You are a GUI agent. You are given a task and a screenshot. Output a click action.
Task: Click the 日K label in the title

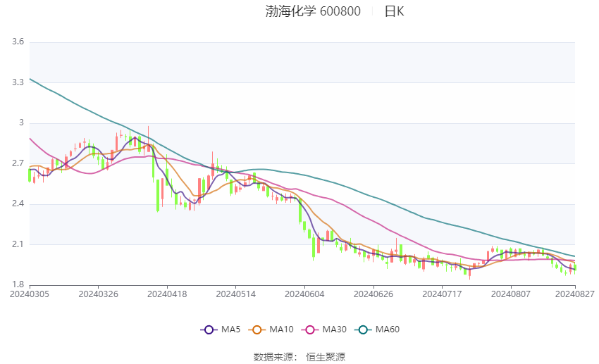point(394,11)
